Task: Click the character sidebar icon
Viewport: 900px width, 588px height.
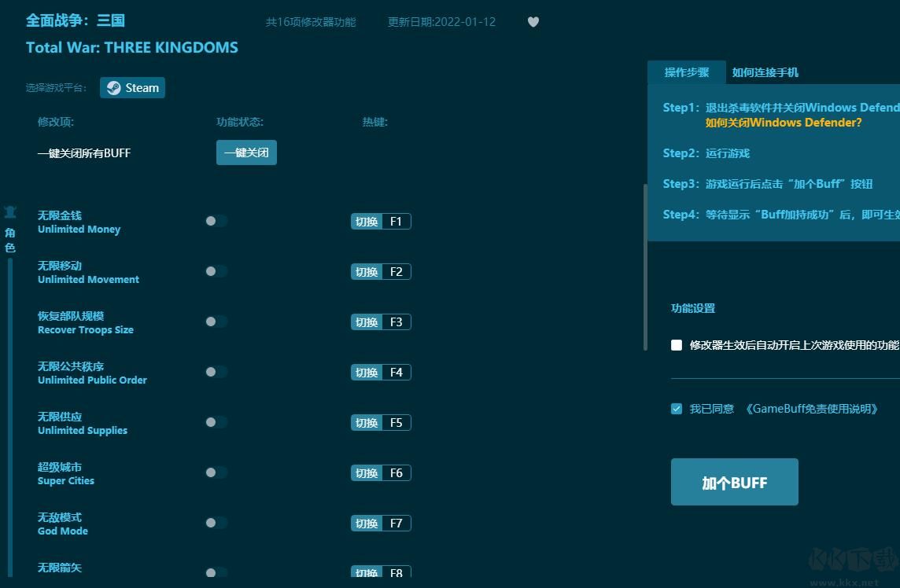Action: tap(9, 212)
